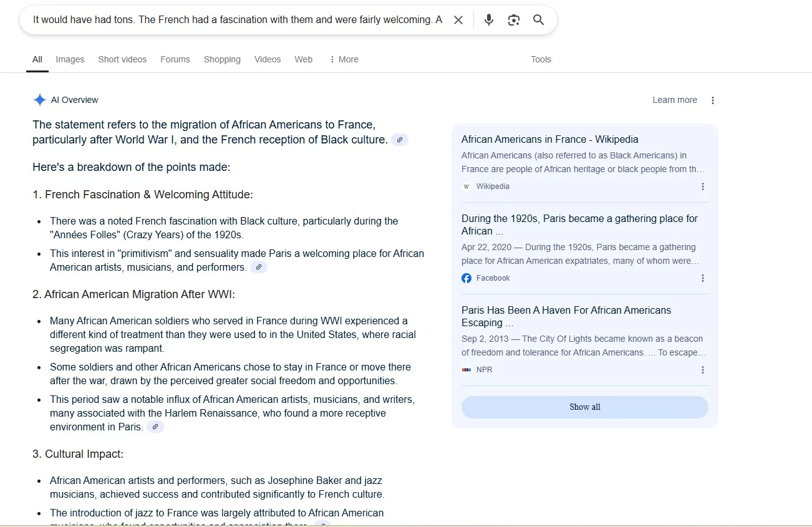Click the Facebook favicon in source card
Viewport: 812px width, 527px height.
(x=466, y=278)
